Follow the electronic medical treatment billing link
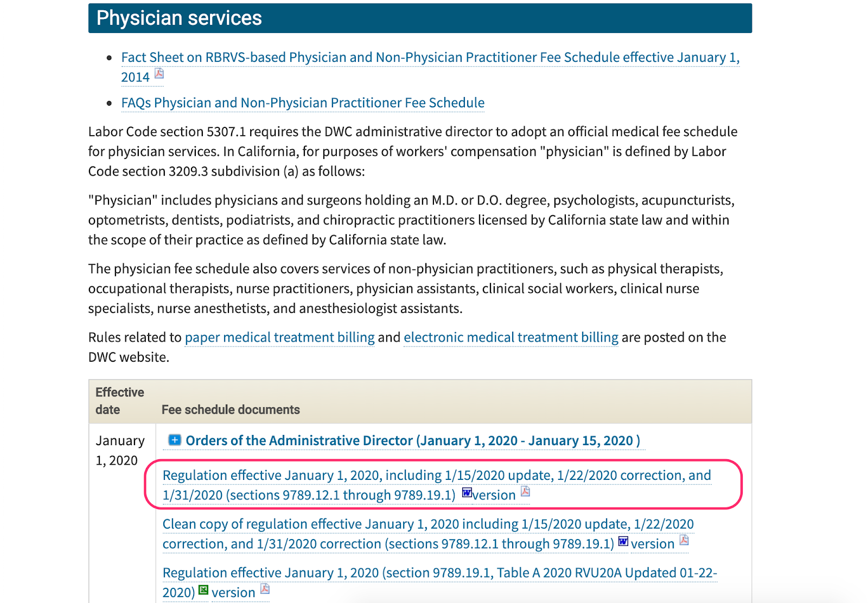Image resolution: width=868 pixels, height=603 pixels. [x=511, y=337]
